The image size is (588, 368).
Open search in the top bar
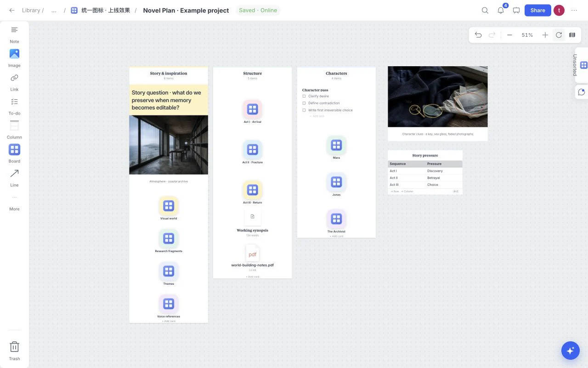click(485, 10)
